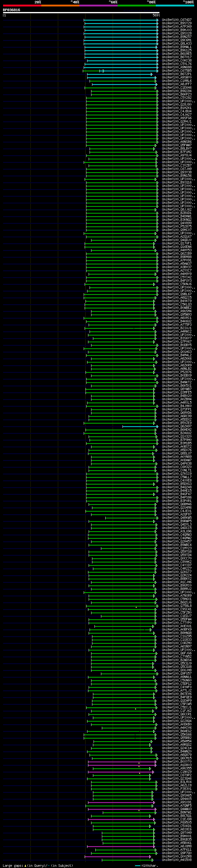197x868 pixels.
Task: Click the cyan alignment bar for C6T4D7
Action: tap(121, 20)
